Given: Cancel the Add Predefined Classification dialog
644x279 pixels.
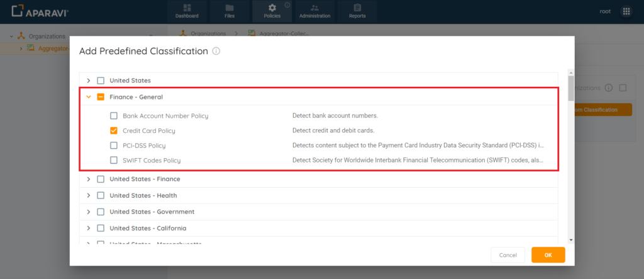Looking at the screenshot, I should point(508,255).
